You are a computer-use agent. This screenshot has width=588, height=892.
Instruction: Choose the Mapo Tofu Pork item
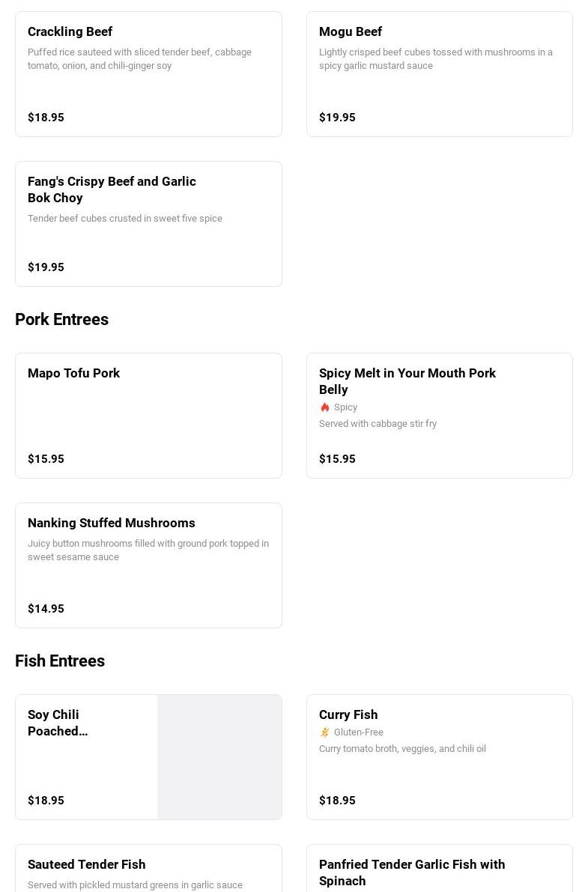73,373
